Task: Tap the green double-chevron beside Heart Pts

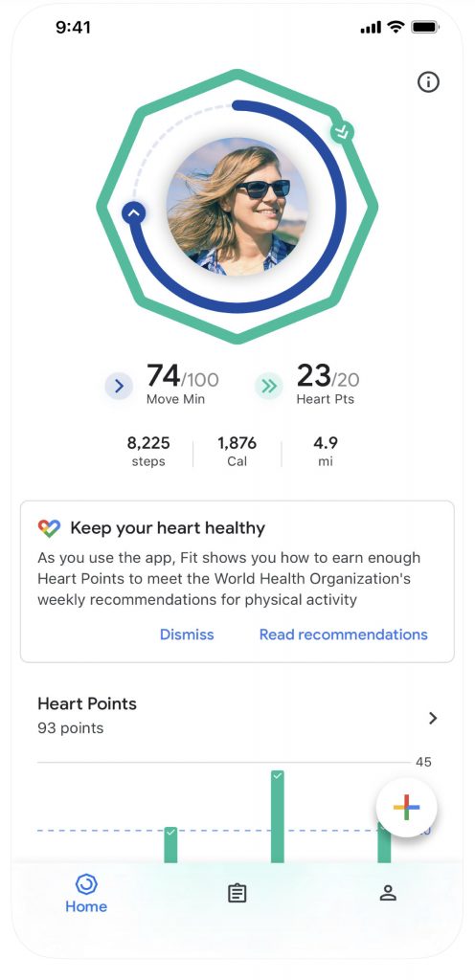Action: [x=269, y=388]
